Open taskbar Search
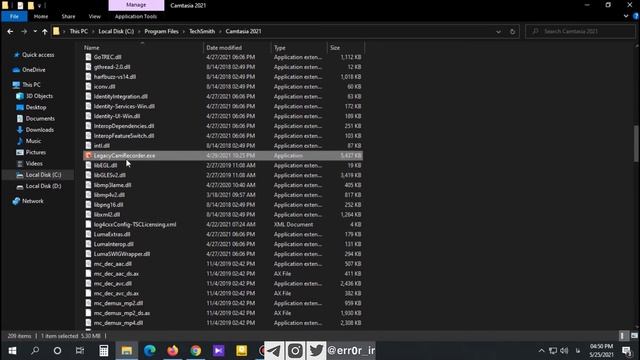This screenshot has height=360, width=640. (35, 351)
